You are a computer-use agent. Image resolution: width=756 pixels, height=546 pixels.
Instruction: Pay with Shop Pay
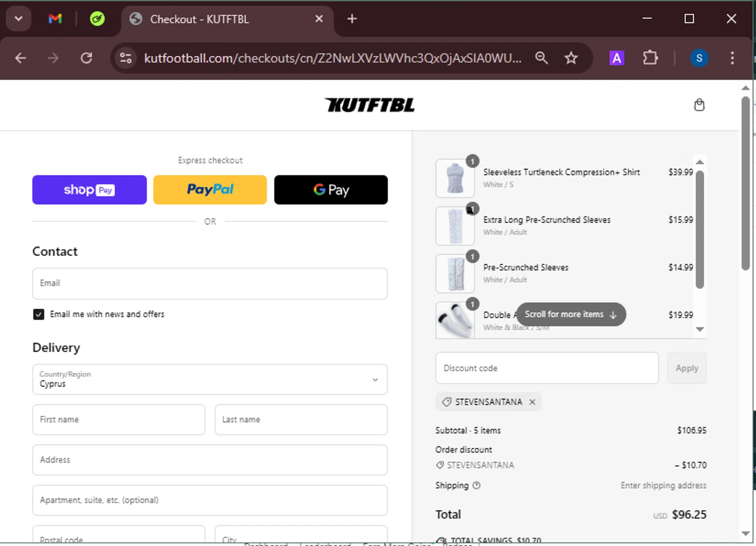coord(90,190)
